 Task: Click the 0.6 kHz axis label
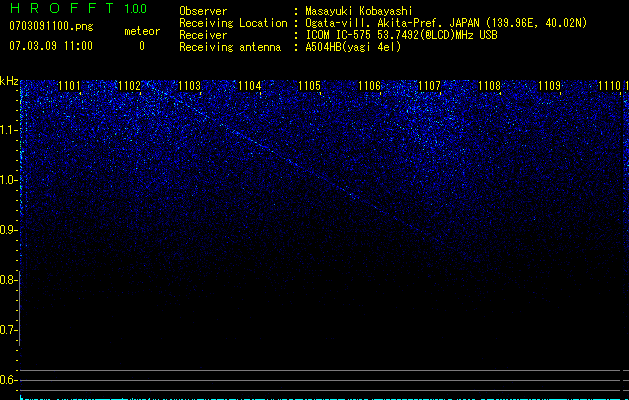click(x=9, y=380)
